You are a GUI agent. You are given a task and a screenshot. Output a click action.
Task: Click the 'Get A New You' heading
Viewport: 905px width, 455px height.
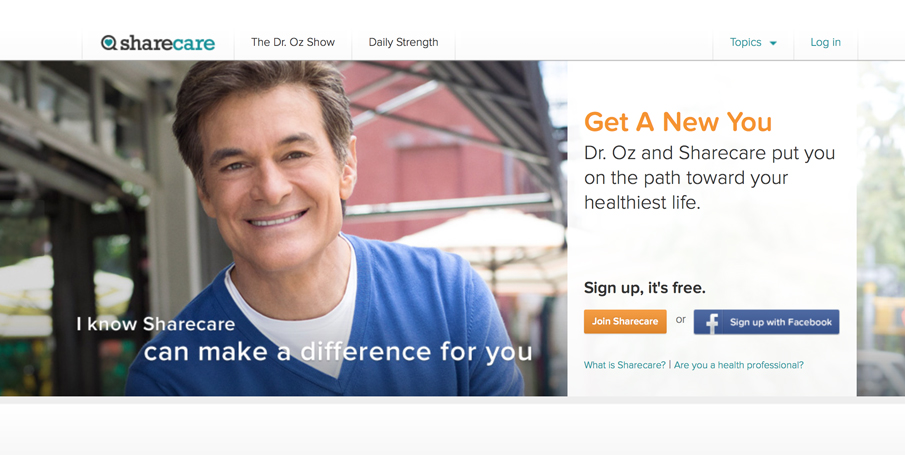pos(678,122)
